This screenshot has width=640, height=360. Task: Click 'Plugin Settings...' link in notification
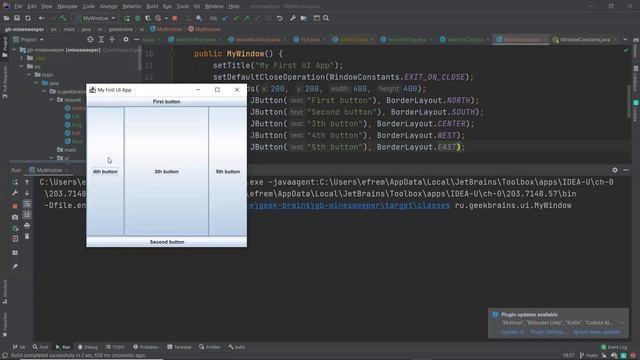pyautogui.click(x=547, y=332)
